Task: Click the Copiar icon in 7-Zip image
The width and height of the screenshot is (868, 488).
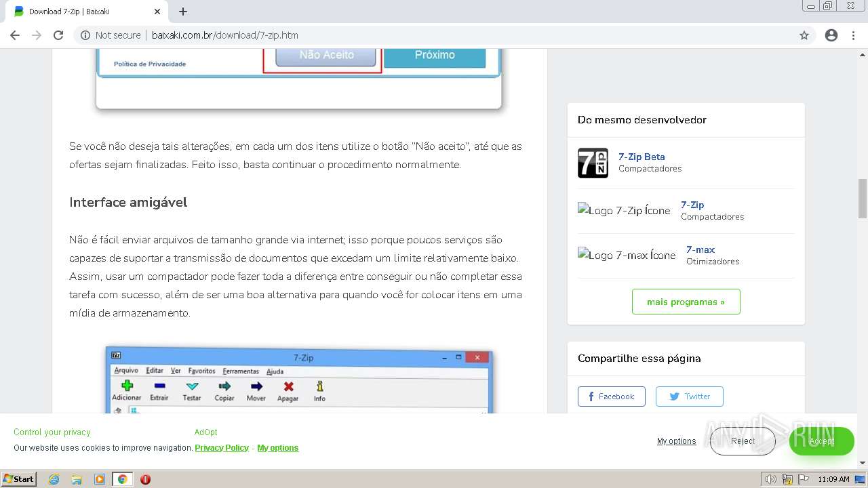Action: (x=224, y=391)
